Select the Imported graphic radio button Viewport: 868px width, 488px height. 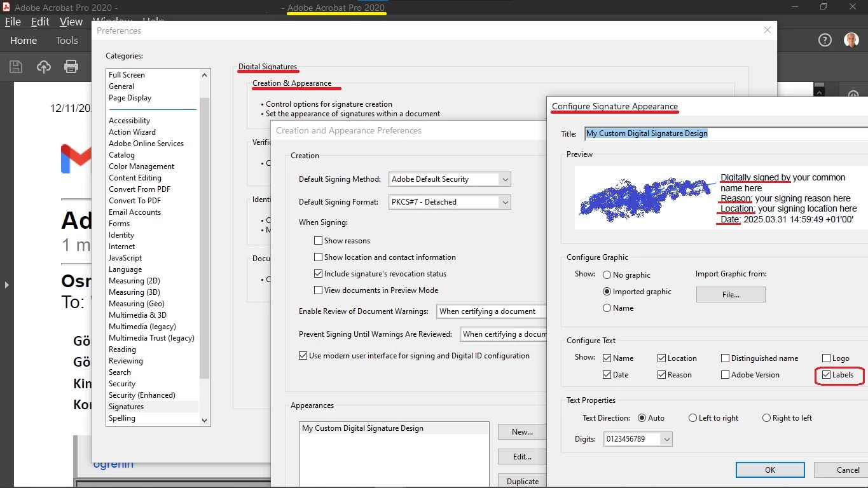click(607, 292)
